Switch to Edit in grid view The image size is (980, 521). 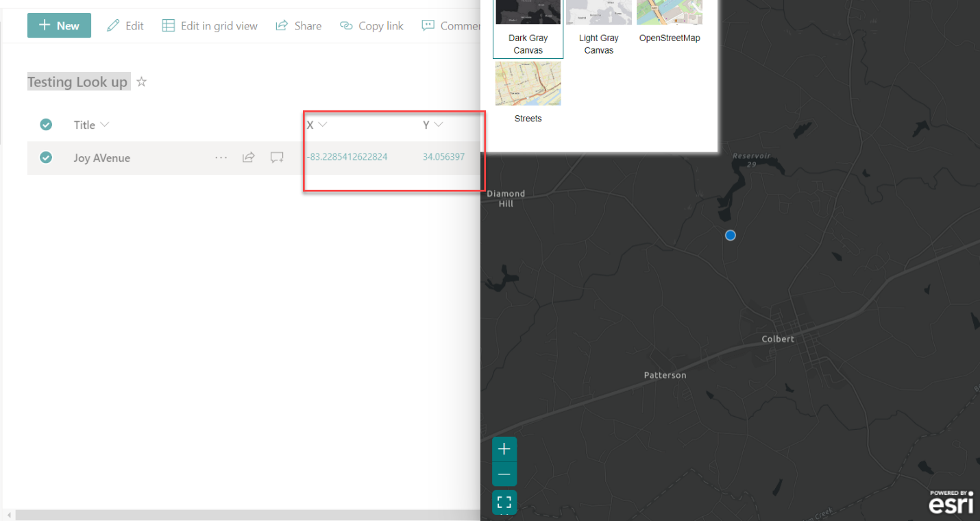click(209, 25)
